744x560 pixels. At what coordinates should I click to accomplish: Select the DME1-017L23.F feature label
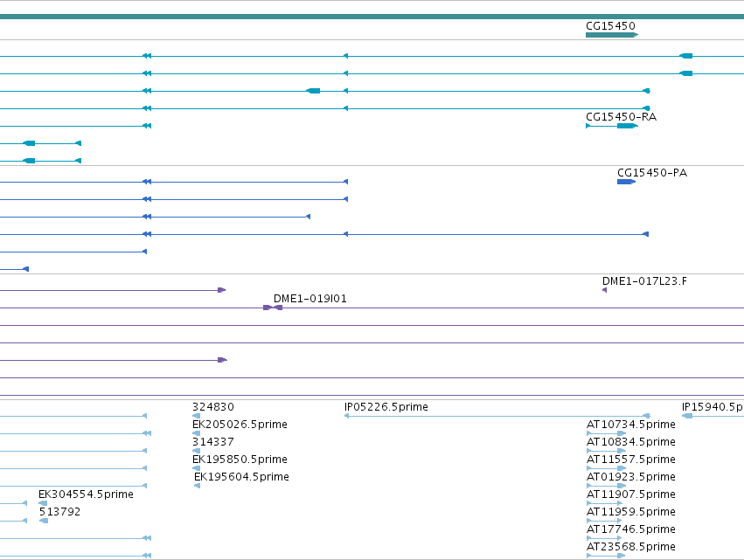click(x=644, y=281)
